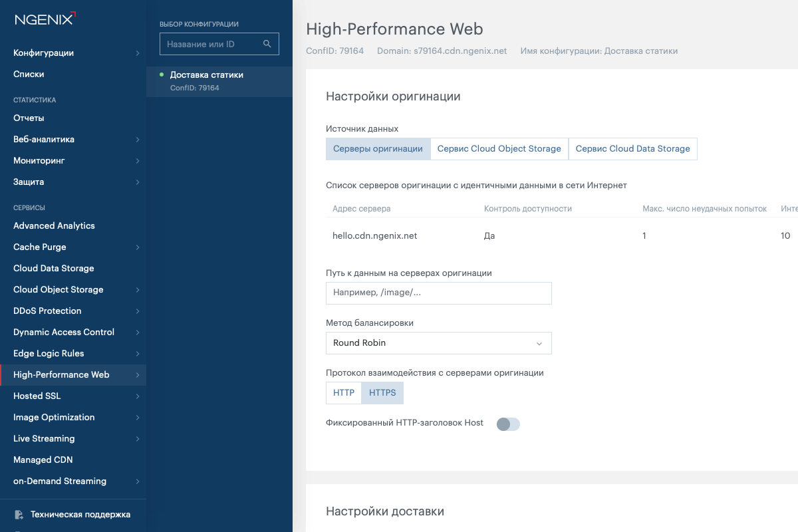Open Cloud Data Storage service

tap(73, 269)
